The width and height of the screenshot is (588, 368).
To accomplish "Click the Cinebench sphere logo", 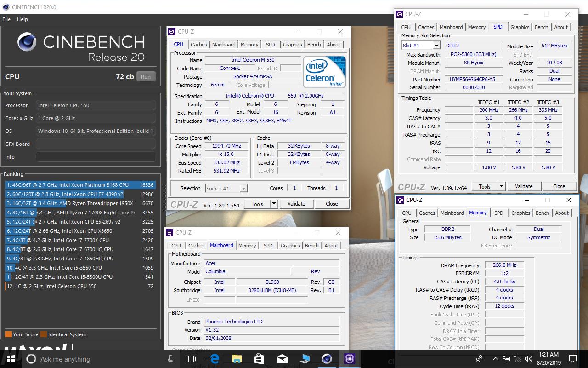I will click(27, 42).
